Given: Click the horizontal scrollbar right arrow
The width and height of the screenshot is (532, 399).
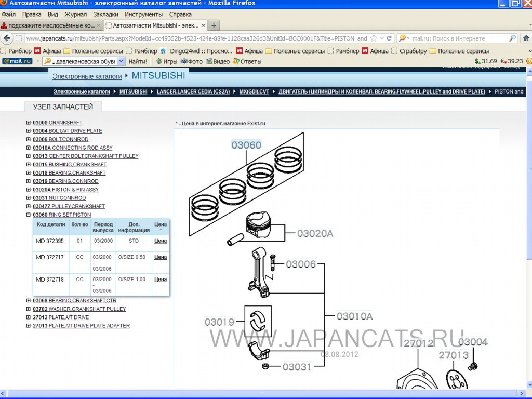Looking at the screenshot, I should pyautogui.click(x=522, y=393).
